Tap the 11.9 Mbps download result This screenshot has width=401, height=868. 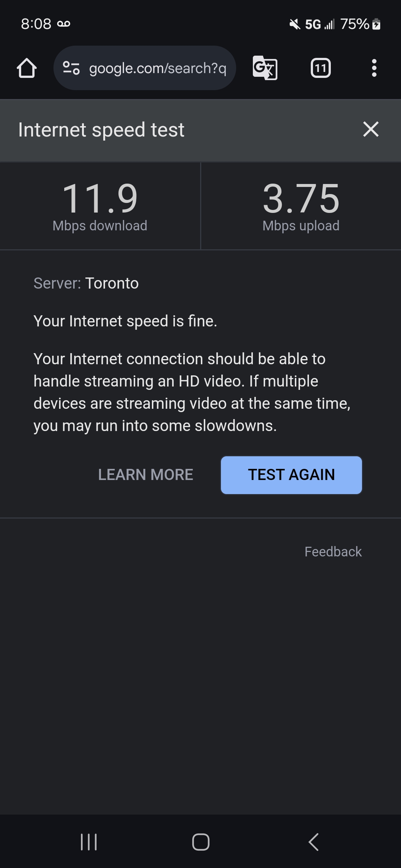(x=100, y=206)
